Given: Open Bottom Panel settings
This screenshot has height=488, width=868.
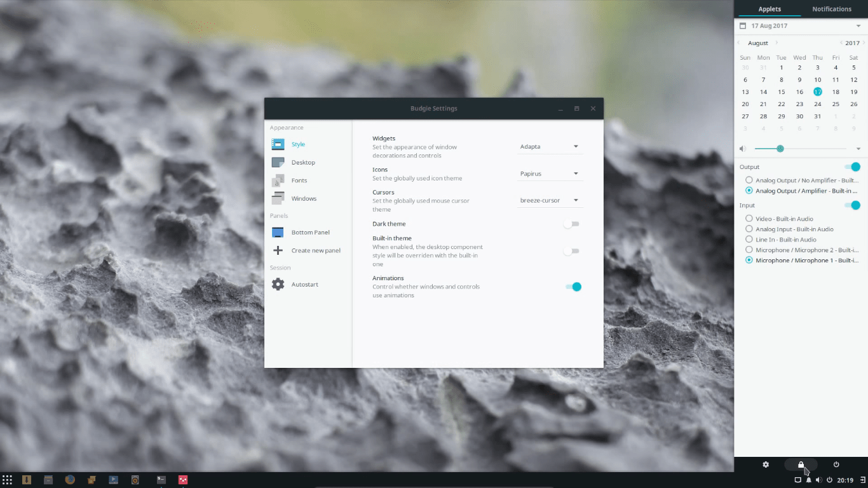Looking at the screenshot, I should click(308, 233).
